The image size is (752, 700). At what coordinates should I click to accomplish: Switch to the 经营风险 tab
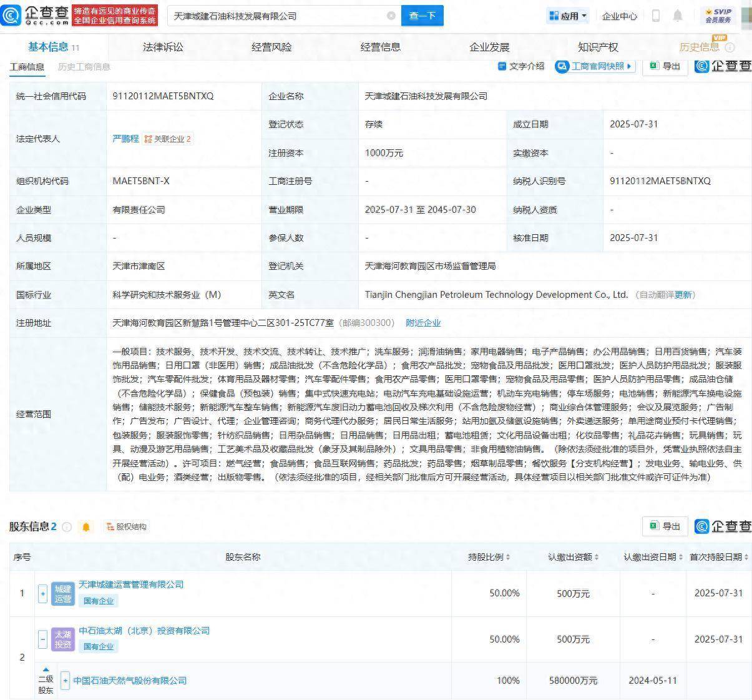tap(271, 47)
